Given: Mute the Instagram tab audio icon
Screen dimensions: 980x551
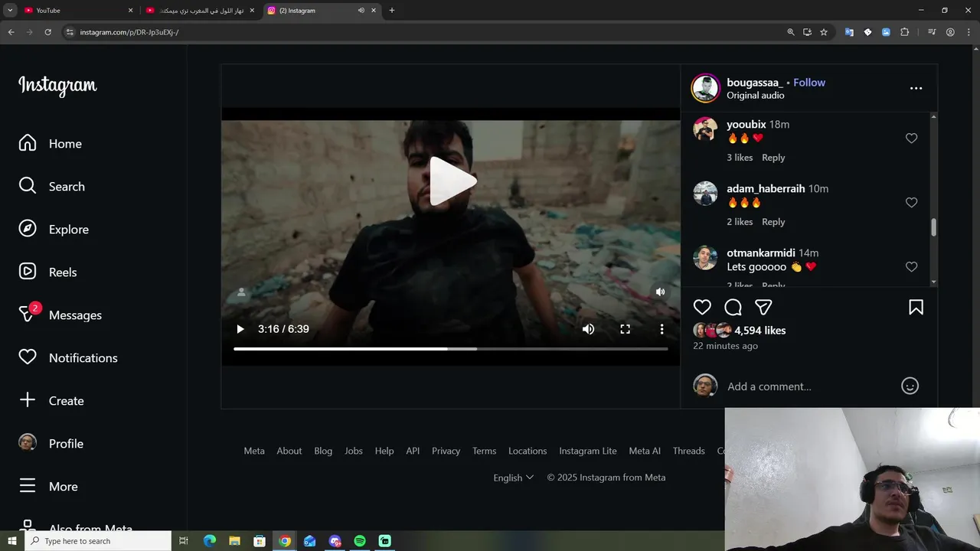Looking at the screenshot, I should [361, 11].
